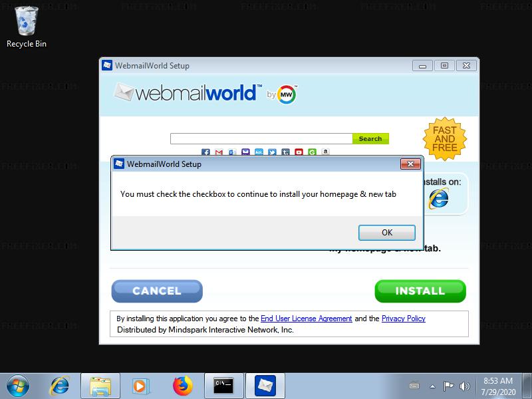532x399 pixels.
Task: Open Windows Explorer from the taskbar
Action: tap(100, 386)
